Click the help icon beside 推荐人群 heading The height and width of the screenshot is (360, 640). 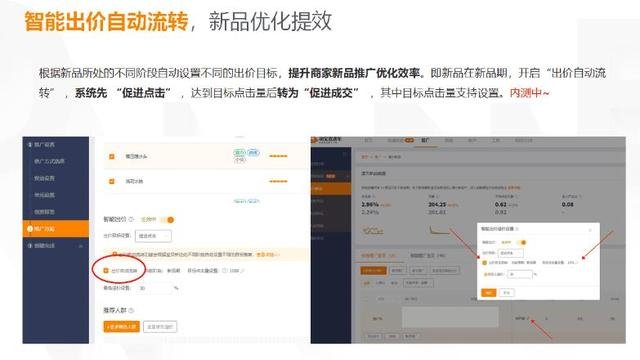(131, 311)
